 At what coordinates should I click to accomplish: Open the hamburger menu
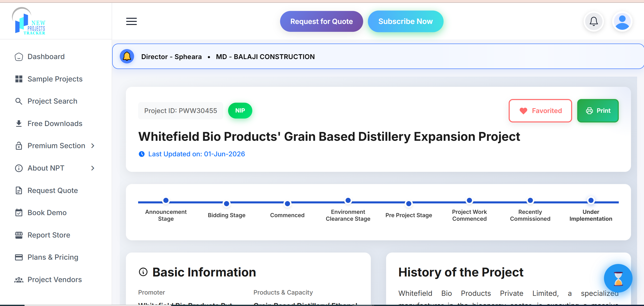[132, 21]
